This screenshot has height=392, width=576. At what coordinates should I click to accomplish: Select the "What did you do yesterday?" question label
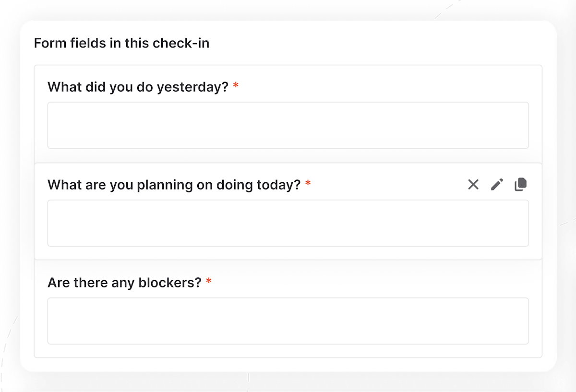pyautogui.click(x=139, y=87)
